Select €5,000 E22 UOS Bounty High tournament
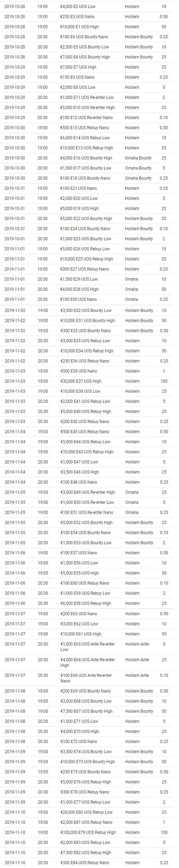 click(x=86, y=219)
